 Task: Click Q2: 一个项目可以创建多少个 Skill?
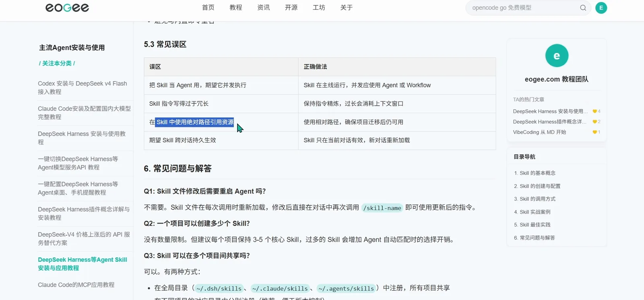click(197, 224)
